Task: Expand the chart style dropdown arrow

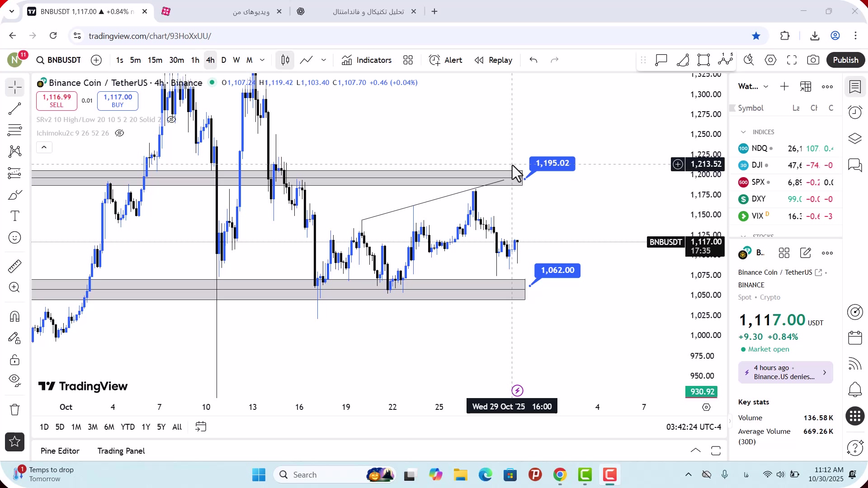Action: pos(324,60)
